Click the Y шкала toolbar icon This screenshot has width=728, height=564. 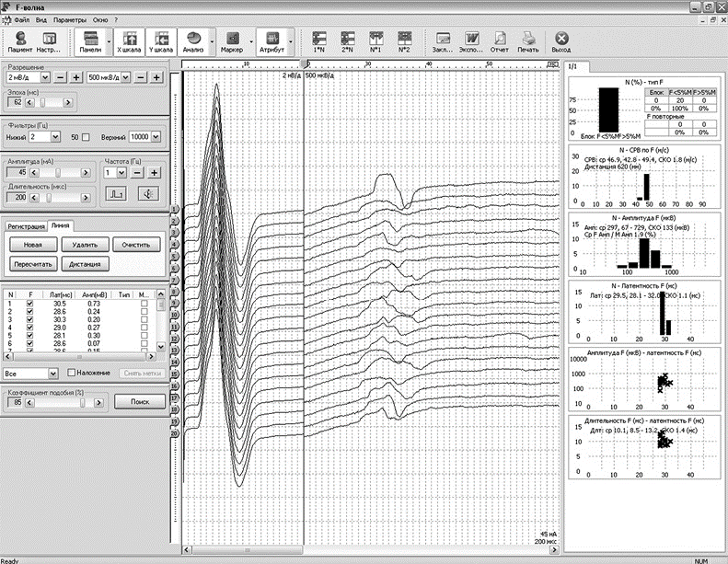[x=161, y=41]
